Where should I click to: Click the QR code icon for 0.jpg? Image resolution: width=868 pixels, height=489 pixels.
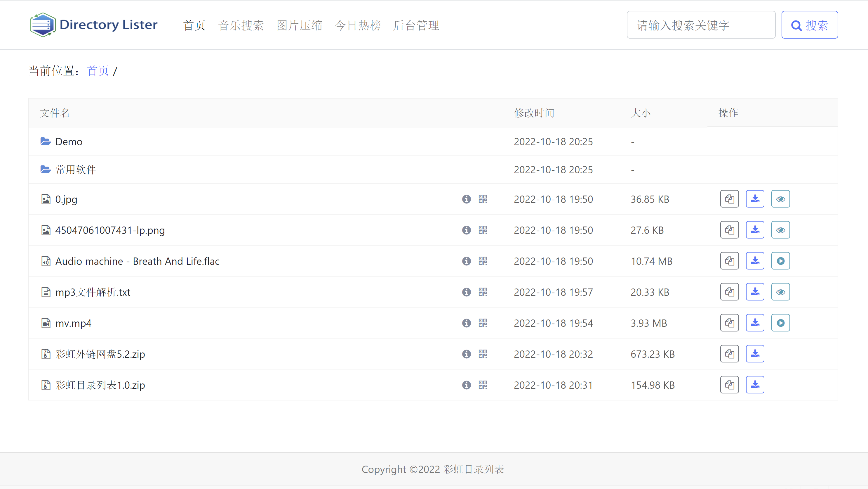[x=483, y=199]
